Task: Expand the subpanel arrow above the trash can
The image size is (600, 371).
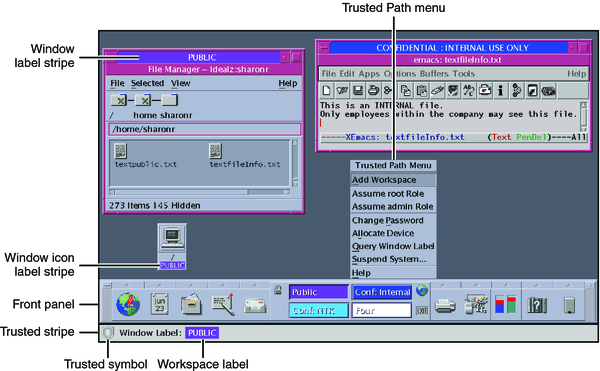Action: point(569,285)
